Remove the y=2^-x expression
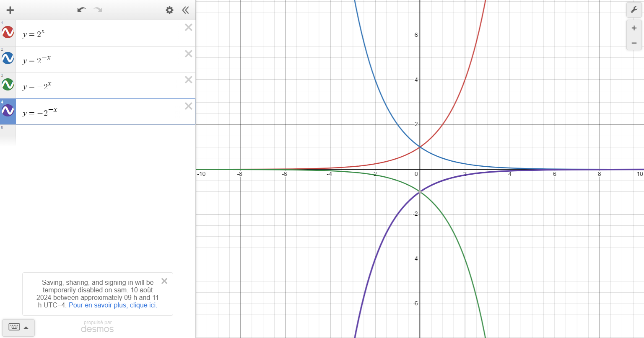 [x=189, y=54]
